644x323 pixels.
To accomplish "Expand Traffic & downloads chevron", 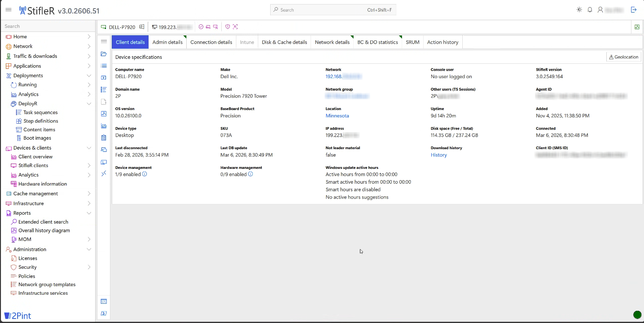I will point(89,56).
